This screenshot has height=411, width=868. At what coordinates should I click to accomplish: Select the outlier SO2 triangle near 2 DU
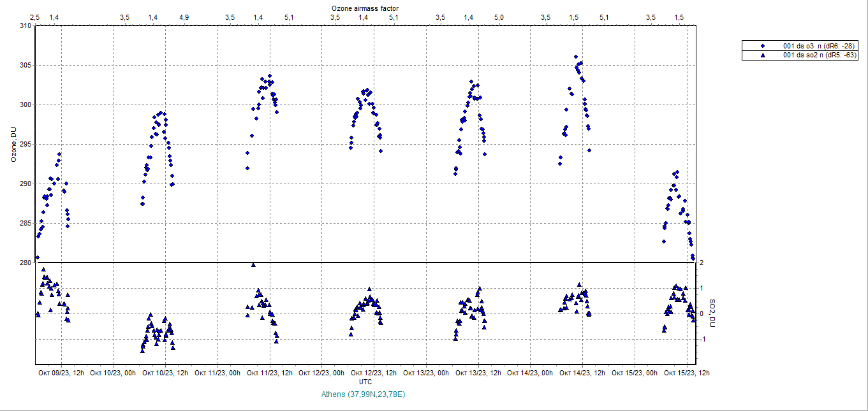click(253, 264)
